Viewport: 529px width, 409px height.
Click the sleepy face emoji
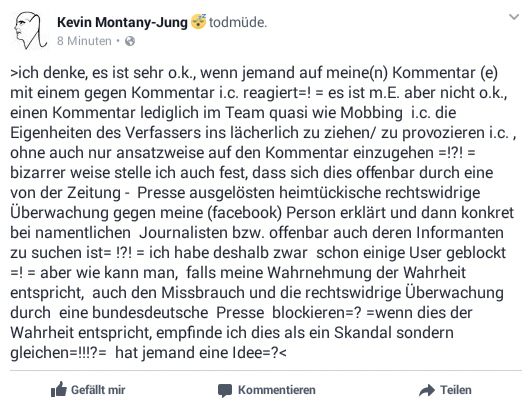pos(198,22)
